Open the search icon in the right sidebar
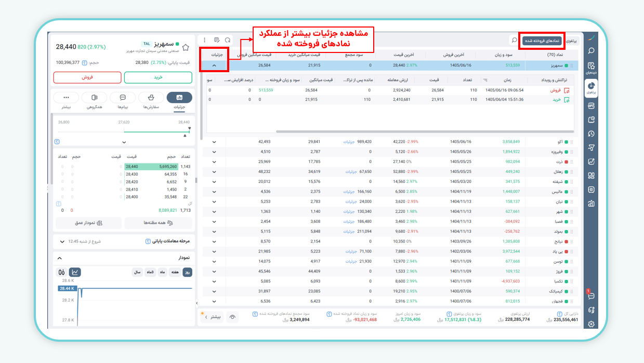The height and width of the screenshot is (363, 644). [591, 51]
